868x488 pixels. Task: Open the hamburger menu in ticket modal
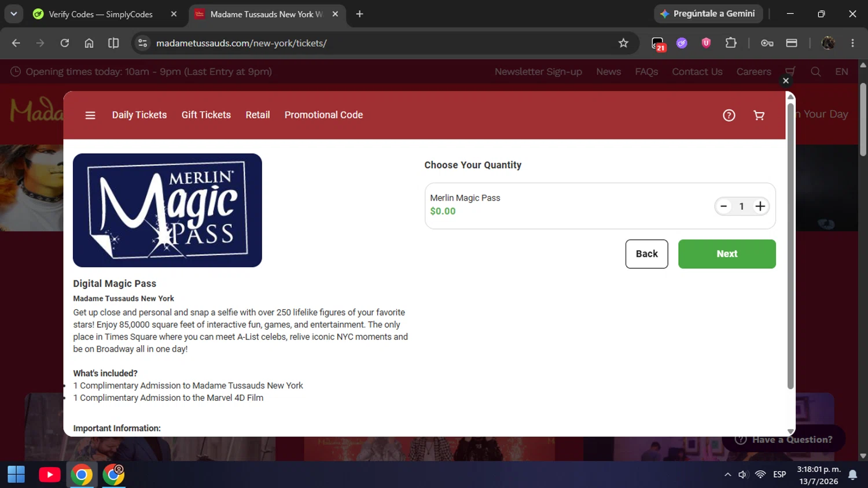pos(90,115)
